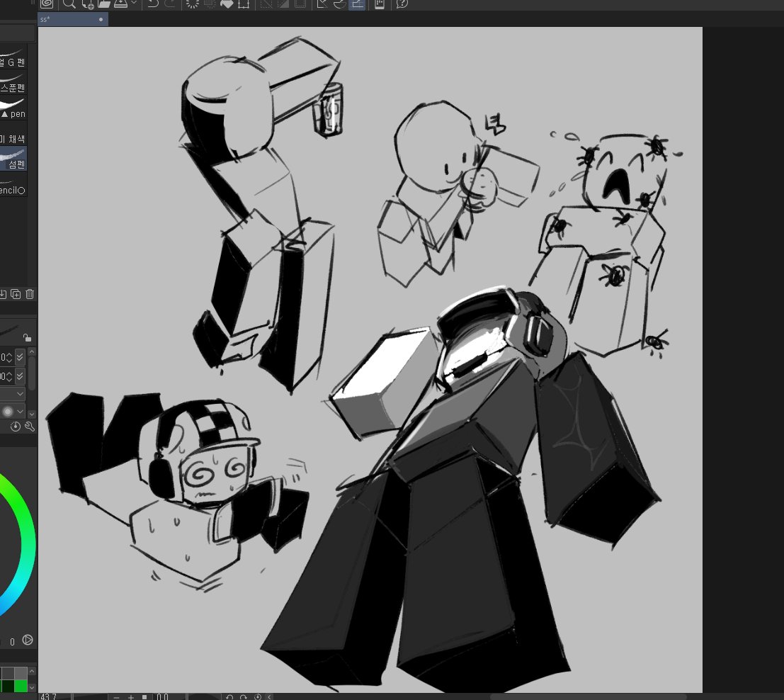Screen dimensions: 784x700
Task: Click Clear outside selection icon
Action: coord(210,4)
